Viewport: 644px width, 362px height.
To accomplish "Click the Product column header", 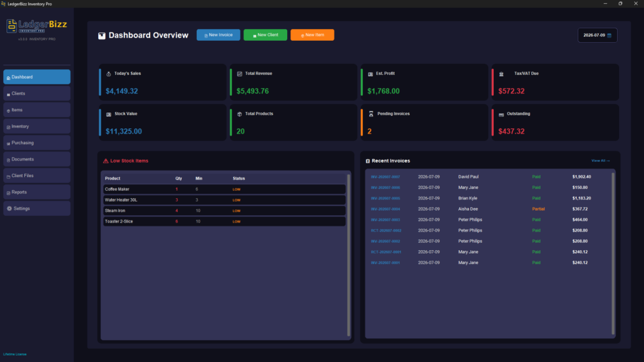I will (113, 178).
